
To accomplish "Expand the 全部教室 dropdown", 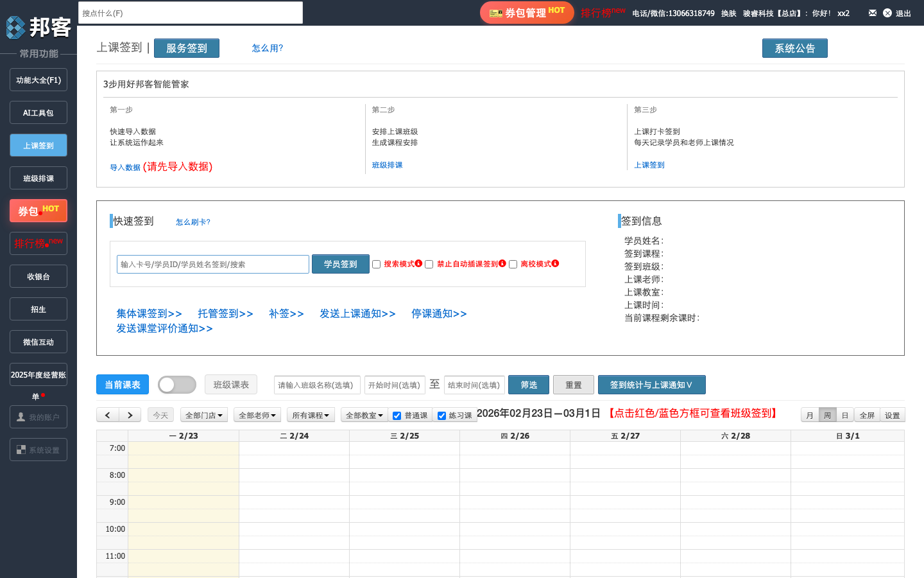I will click(x=364, y=414).
